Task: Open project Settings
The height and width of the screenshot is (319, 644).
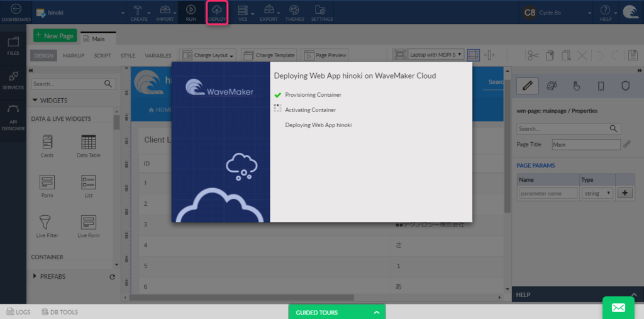Action: click(321, 13)
